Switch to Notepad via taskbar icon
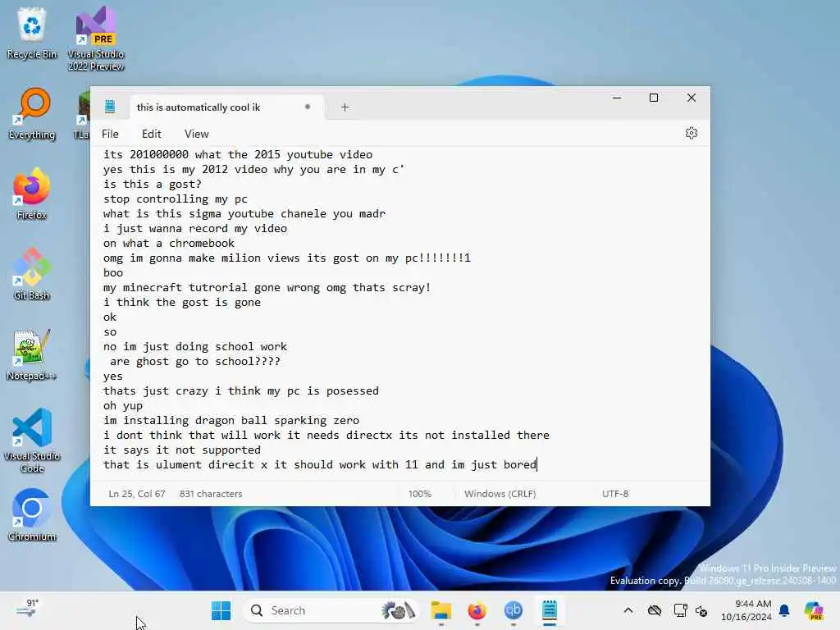Image resolution: width=840 pixels, height=630 pixels. point(549,610)
